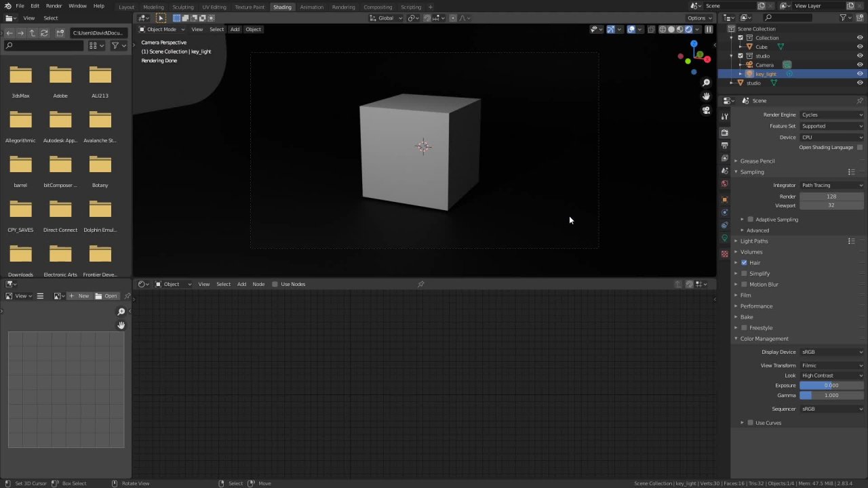
Task: Pause the viewport render preview
Action: click(x=709, y=29)
